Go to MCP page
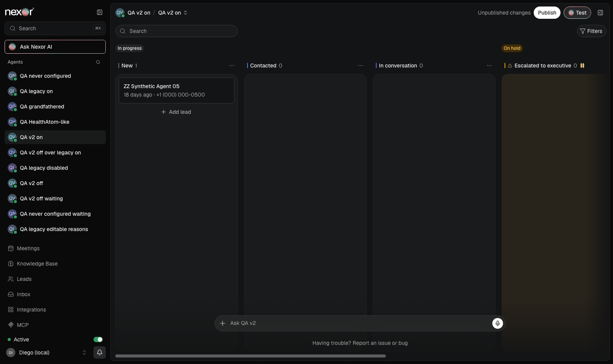This screenshot has width=613, height=364. pyautogui.click(x=55, y=325)
